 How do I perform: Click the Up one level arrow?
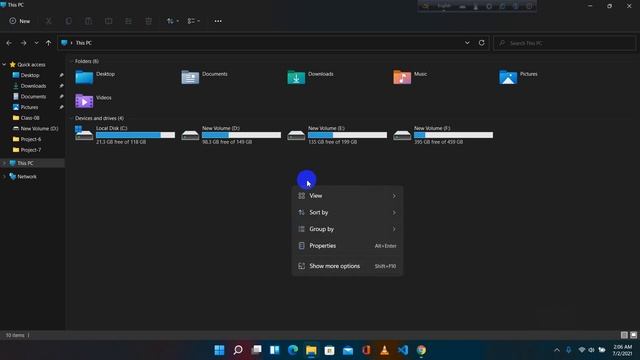(x=49, y=43)
